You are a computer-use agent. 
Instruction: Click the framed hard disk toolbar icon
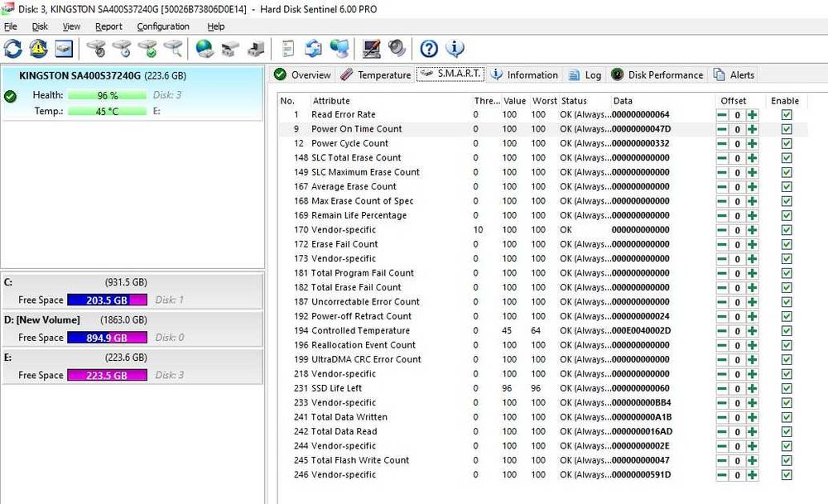click(64, 49)
